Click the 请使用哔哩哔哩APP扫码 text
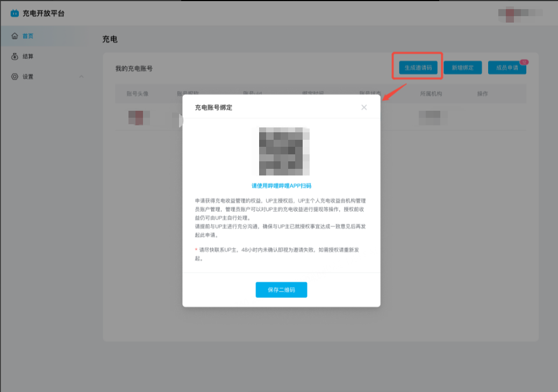Screen dimensions: 558x392 click(281, 186)
